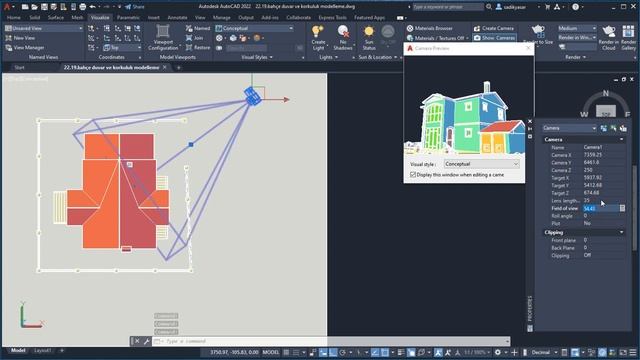Click the New drawing icon in quick access toolbar
Viewport: 640px width, 360px height.
[x=25, y=7]
